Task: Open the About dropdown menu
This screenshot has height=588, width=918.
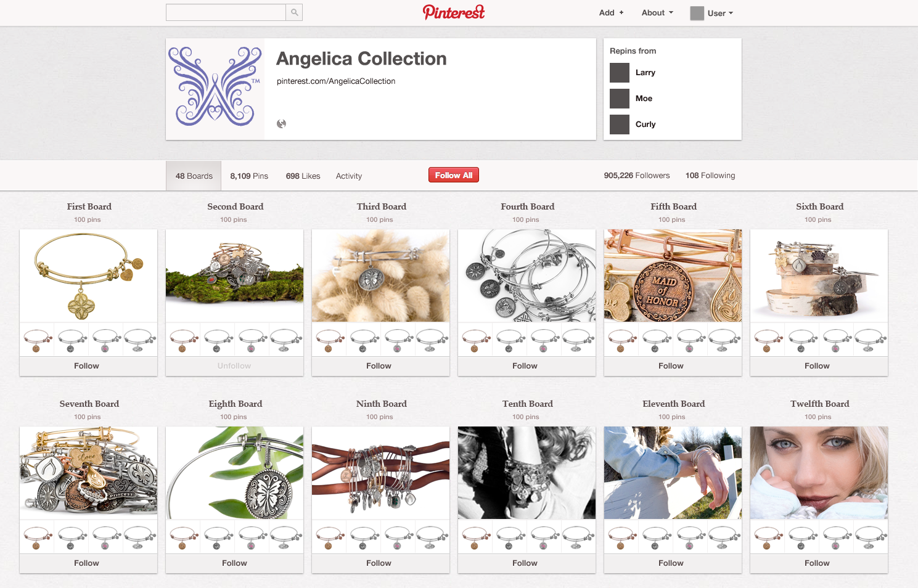Action: coord(657,13)
